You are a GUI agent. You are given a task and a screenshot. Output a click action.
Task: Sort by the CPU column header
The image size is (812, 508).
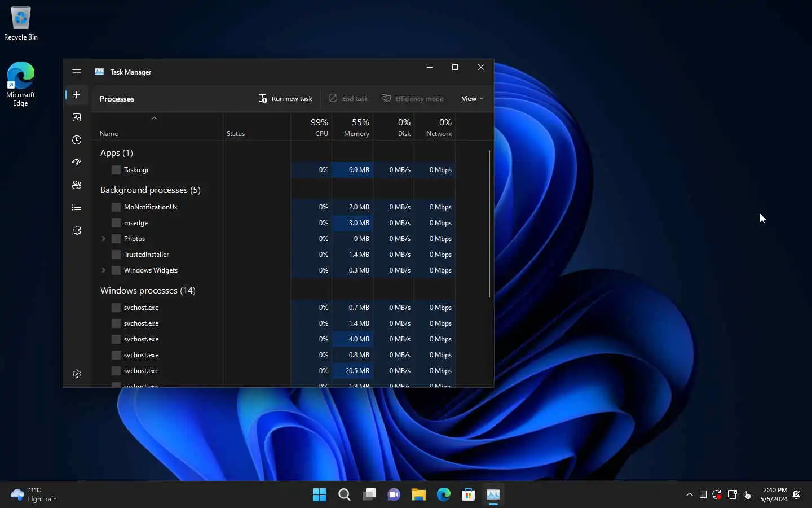311,127
